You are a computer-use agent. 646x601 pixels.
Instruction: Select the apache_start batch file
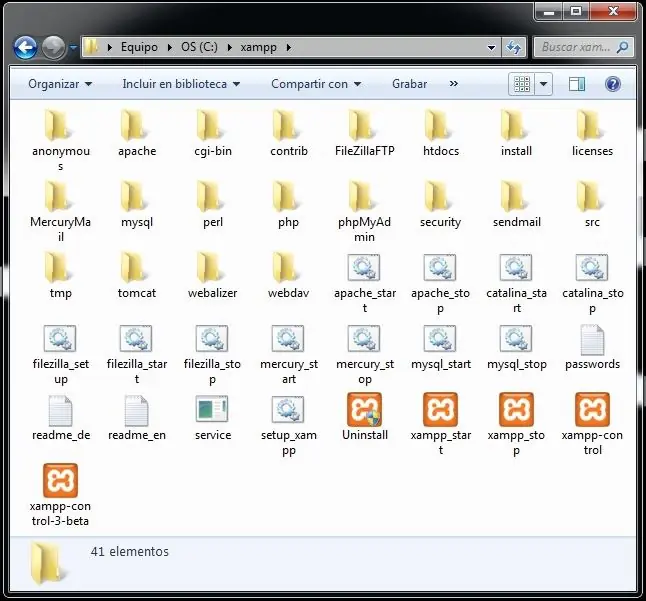pos(364,268)
